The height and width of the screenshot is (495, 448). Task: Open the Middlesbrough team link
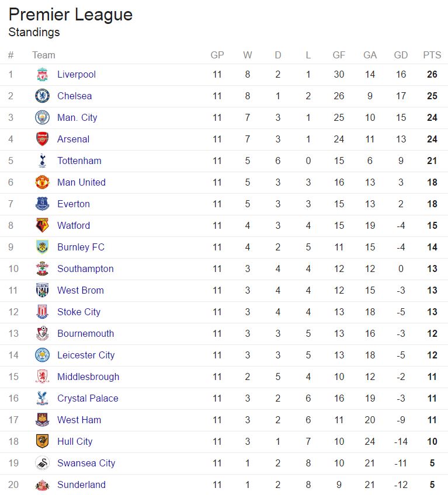(x=88, y=377)
